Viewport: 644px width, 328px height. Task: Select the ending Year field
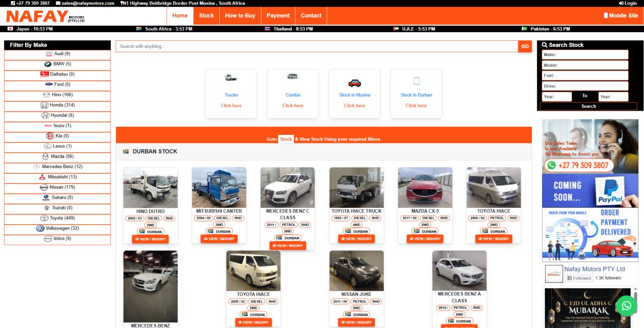coord(613,97)
